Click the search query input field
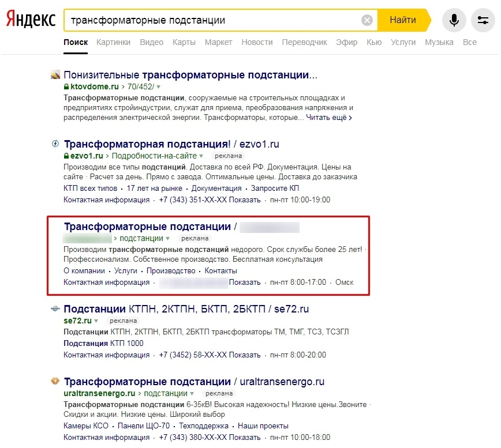The image size is (501, 448). (212, 20)
